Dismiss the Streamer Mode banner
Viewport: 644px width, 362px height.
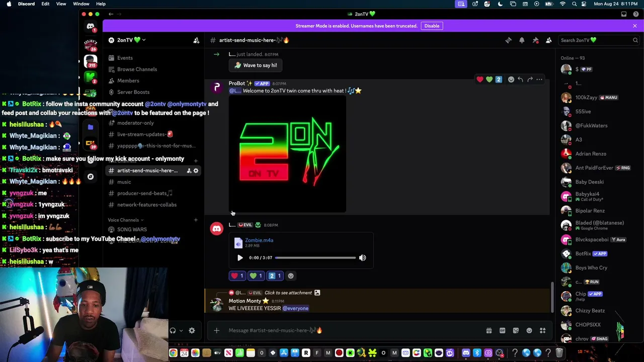(x=635, y=26)
